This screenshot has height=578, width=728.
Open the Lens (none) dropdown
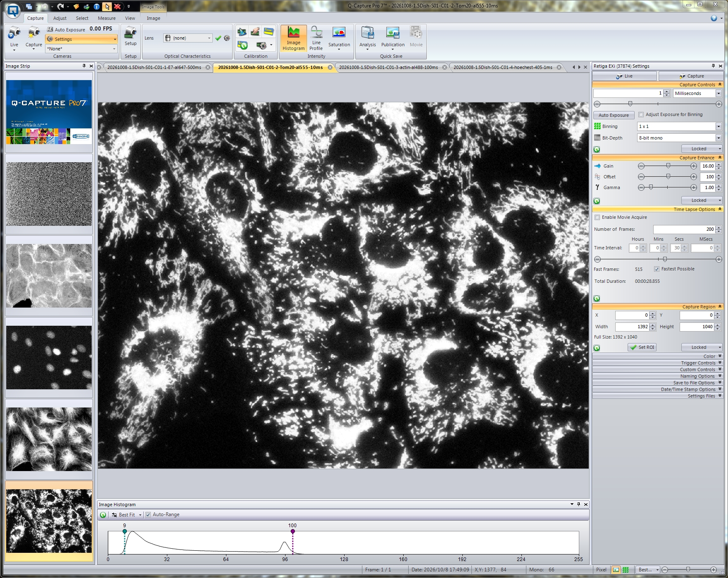point(209,38)
